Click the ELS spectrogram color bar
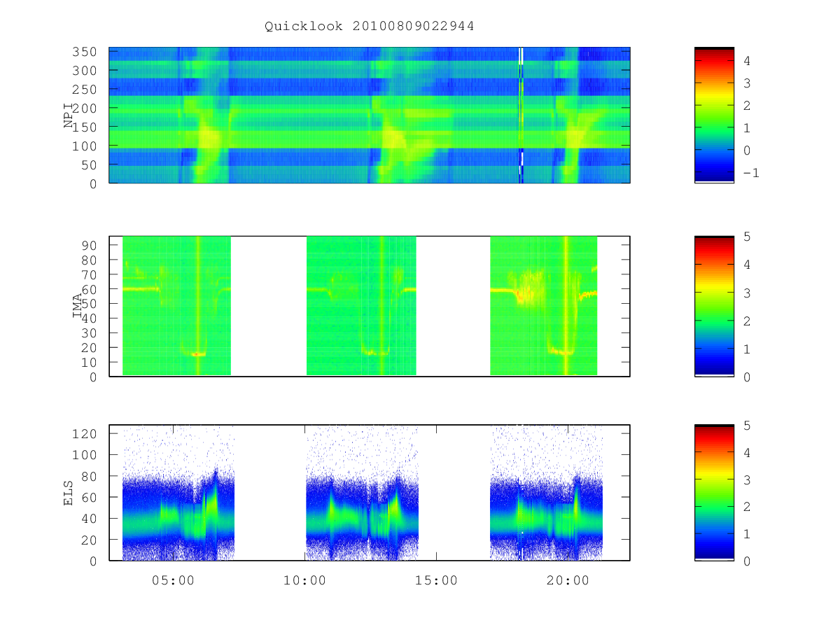 (714, 492)
